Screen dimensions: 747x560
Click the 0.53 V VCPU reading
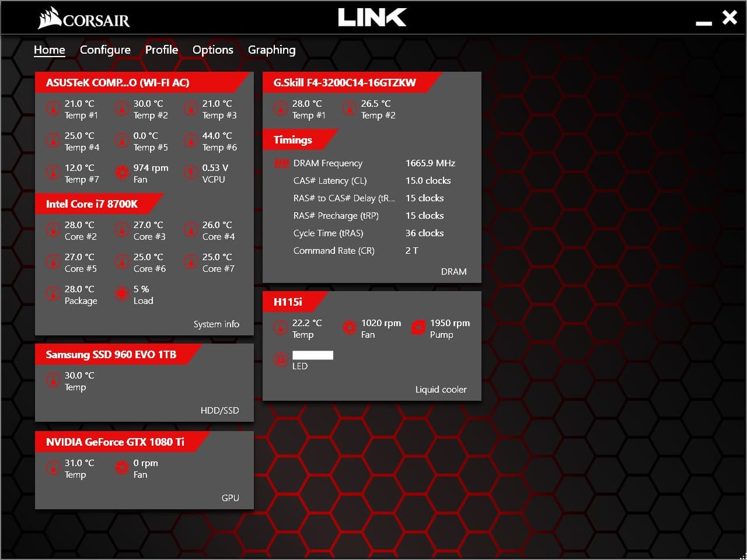(215, 168)
